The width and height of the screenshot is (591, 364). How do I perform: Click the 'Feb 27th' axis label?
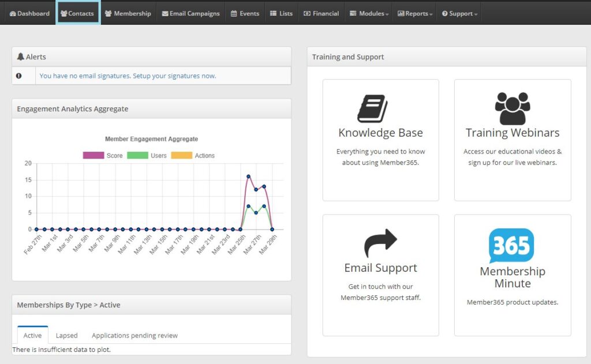coord(32,245)
